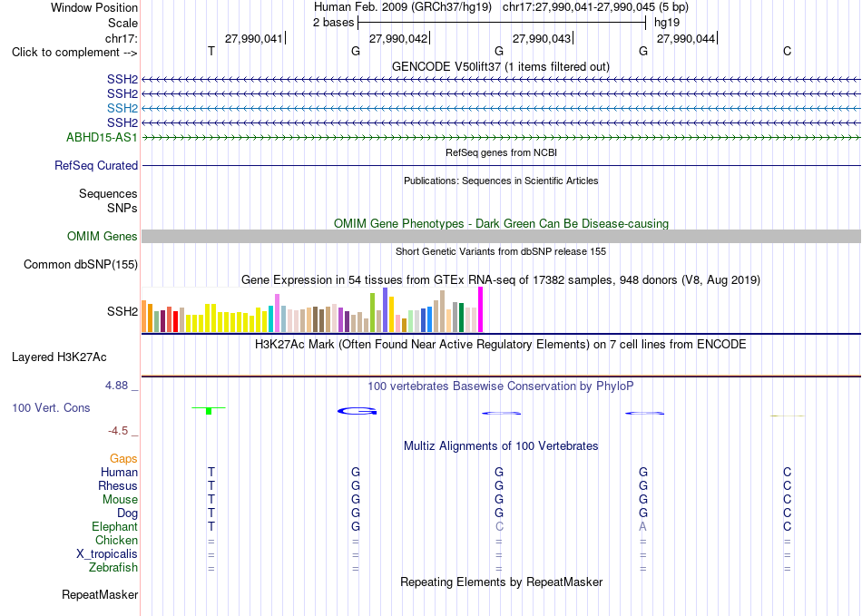This screenshot has width=862, height=616.
Task: Click the 'OMIM Genes' track label
Action: (x=103, y=236)
